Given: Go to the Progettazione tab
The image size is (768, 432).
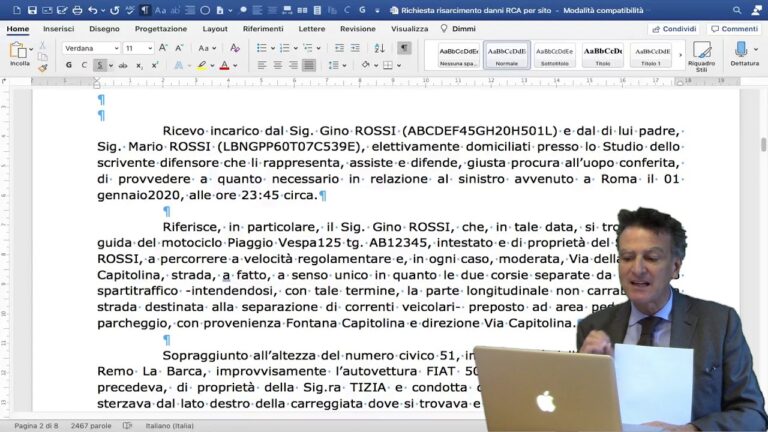Looking at the screenshot, I should [161, 29].
